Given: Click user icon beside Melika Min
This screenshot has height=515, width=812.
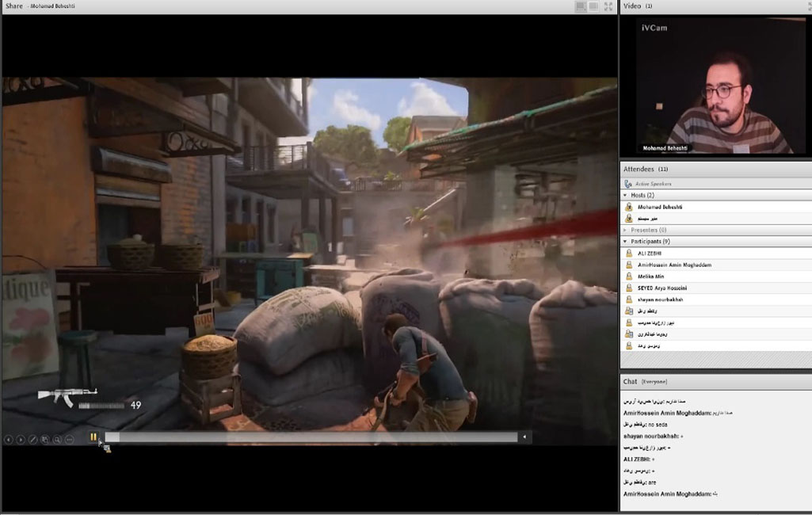Looking at the screenshot, I should [x=629, y=277].
